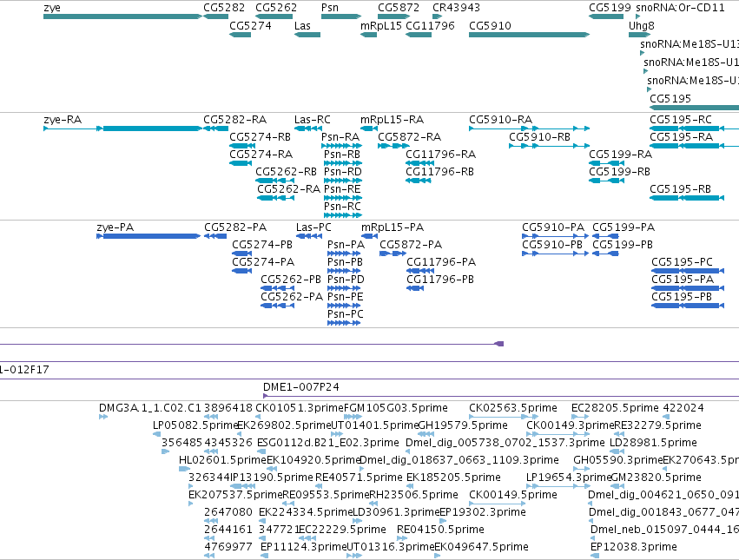Select the CG5274-PB protein label
This screenshot has width=739, height=560.
tap(262, 245)
